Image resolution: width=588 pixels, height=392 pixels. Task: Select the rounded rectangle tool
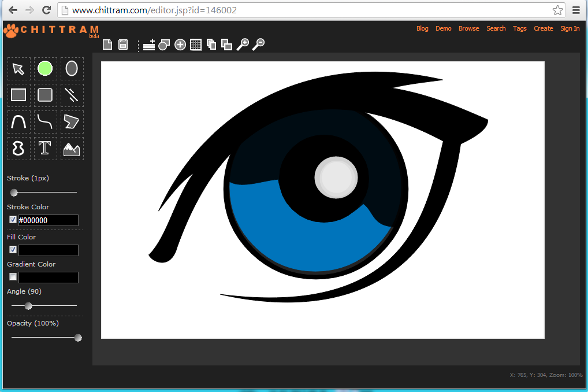tap(45, 95)
